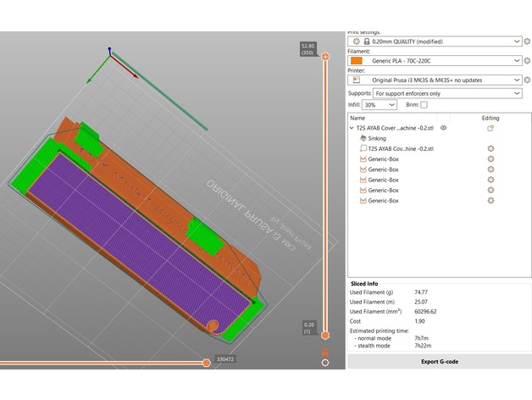Click gear icon on last Generic-Box row
532x400 pixels.
[x=490, y=201]
